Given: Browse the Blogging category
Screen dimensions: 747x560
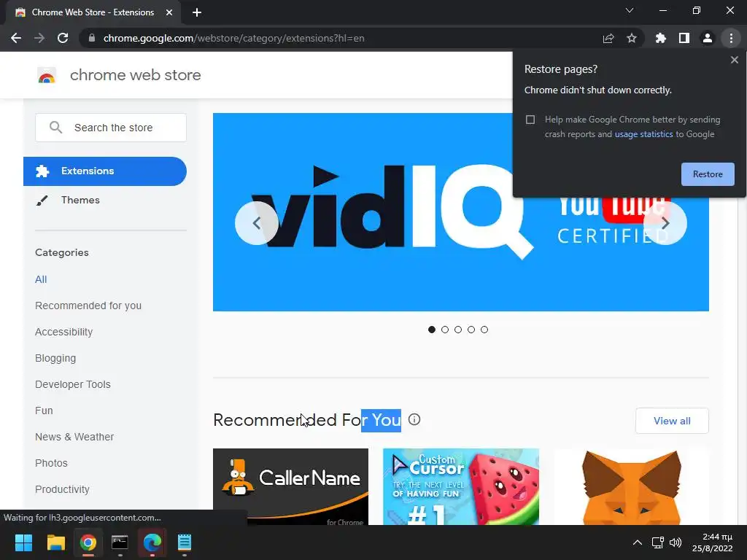Looking at the screenshot, I should [x=55, y=358].
